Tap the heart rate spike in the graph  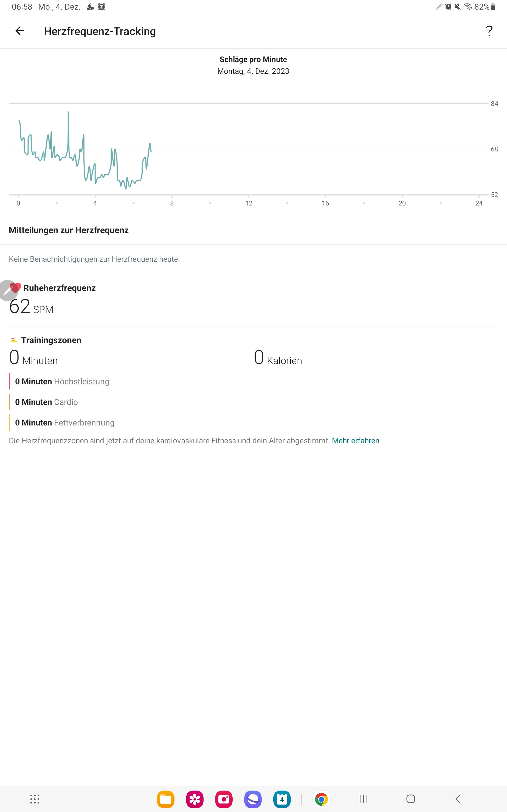pyautogui.click(x=68, y=114)
